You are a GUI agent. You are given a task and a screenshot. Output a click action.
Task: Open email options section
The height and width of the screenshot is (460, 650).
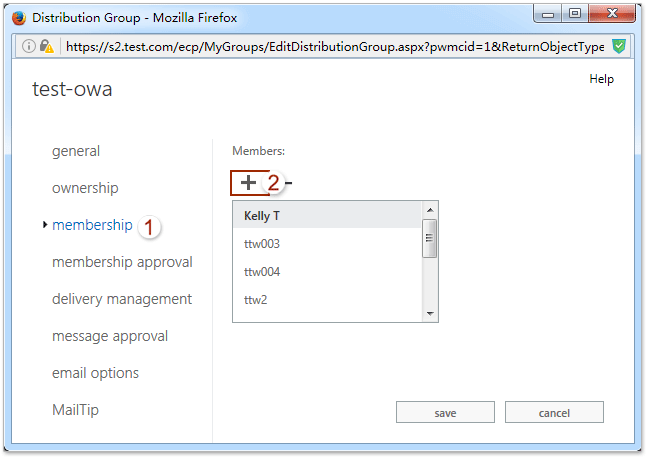pos(95,373)
